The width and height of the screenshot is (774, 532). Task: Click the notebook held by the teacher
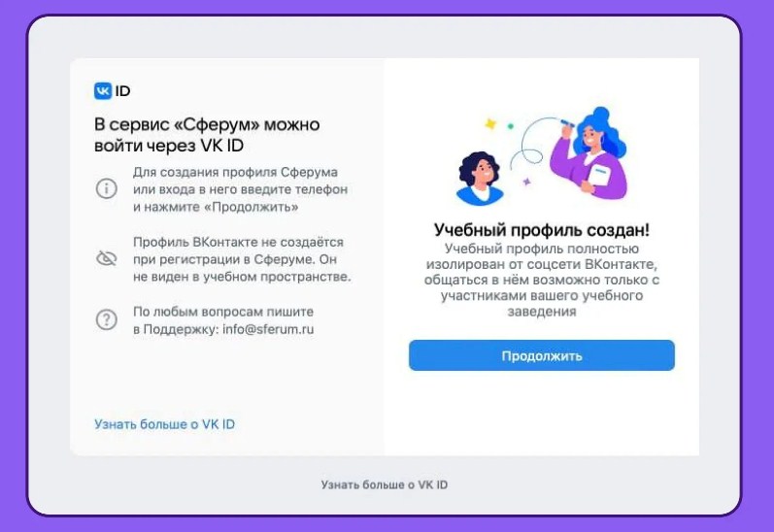600,176
